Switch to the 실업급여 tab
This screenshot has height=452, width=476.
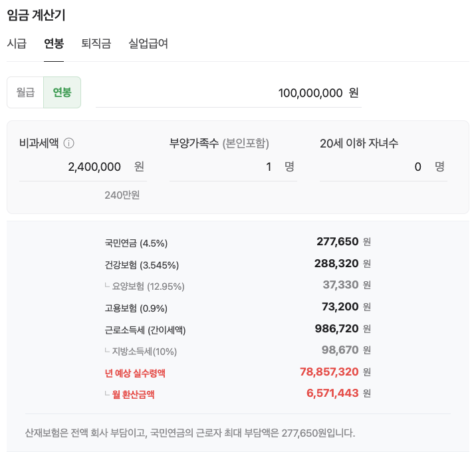coord(148,43)
